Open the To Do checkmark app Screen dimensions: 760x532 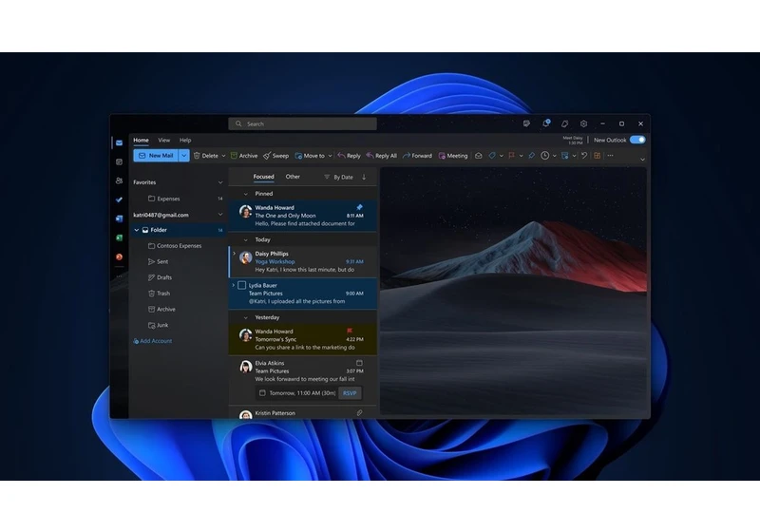120,199
